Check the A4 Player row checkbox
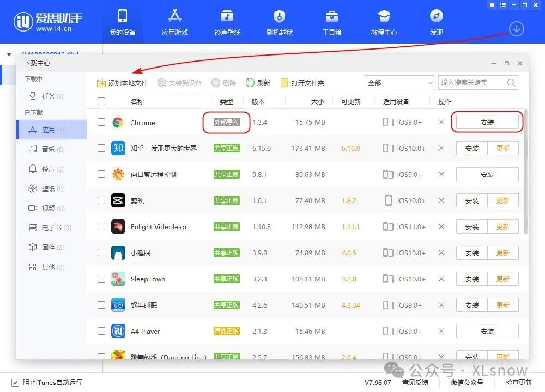Viewport: 545px width, 392px height. [x=101, y=331]
